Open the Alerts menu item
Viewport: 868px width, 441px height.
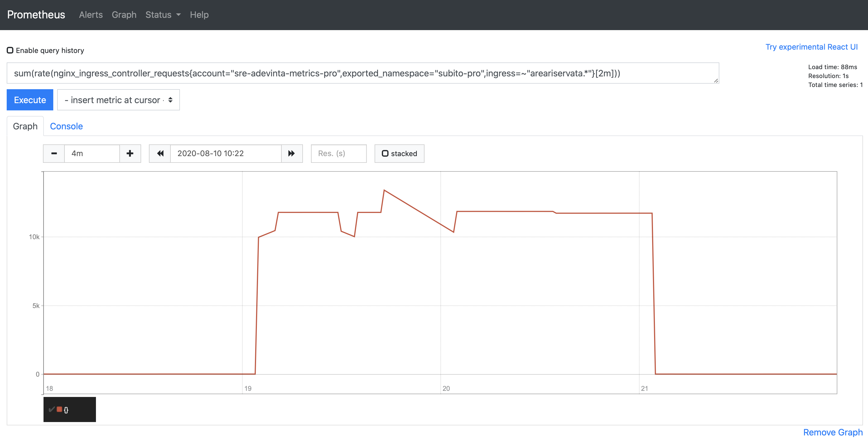pyautogui.click(x=91, y=15)
